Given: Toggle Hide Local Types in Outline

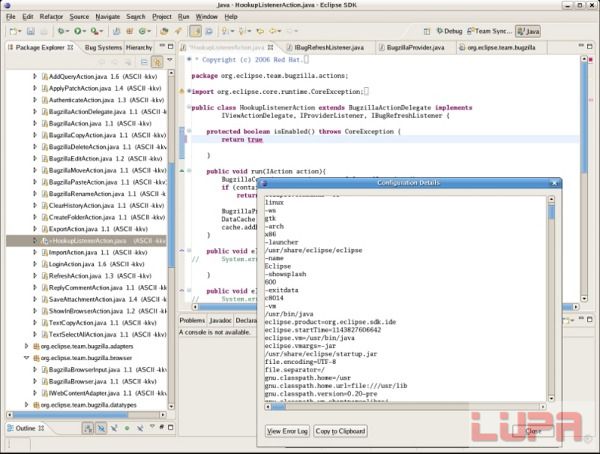Looking at the screenshot, I should 140,428.
